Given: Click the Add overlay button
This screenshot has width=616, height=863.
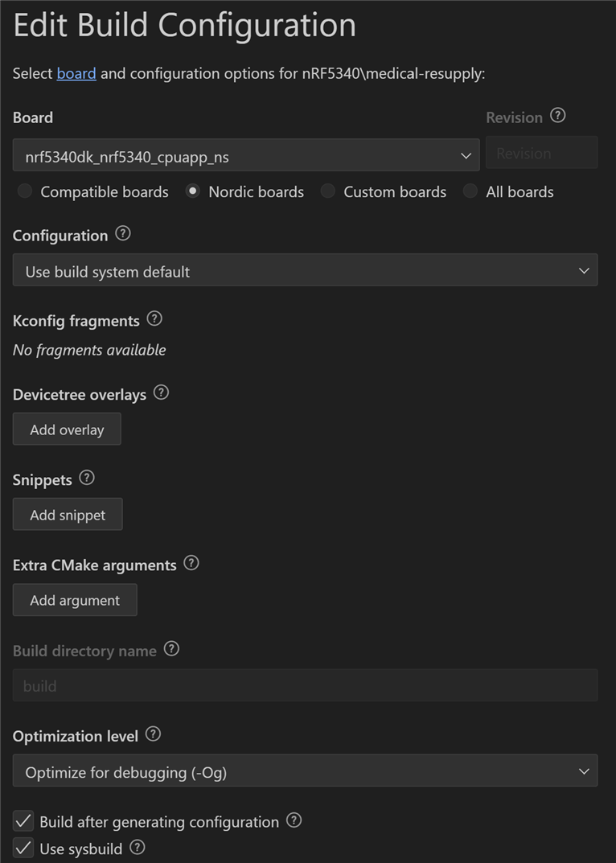Looking at the screenshot, I should tap(67, 429).
